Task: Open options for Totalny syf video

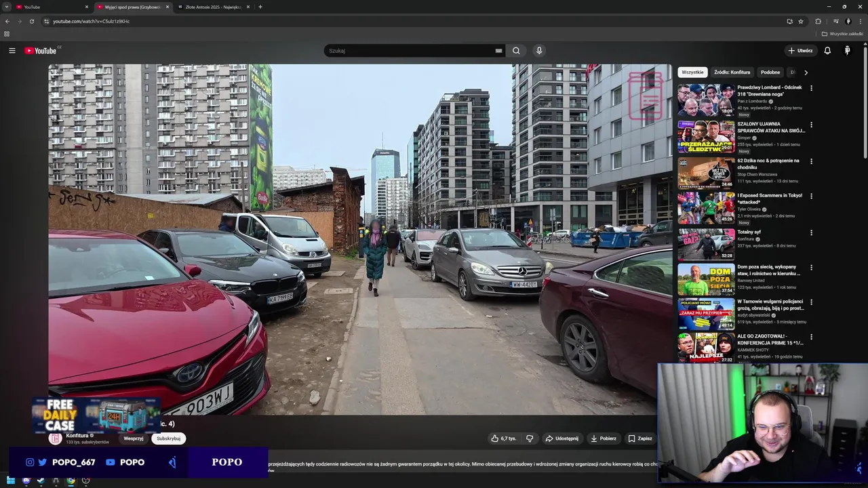Action: click(x=811, y=232)
